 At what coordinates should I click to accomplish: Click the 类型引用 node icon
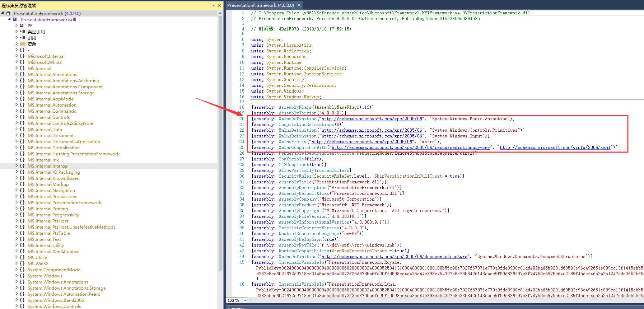click(x=22, y=32)
